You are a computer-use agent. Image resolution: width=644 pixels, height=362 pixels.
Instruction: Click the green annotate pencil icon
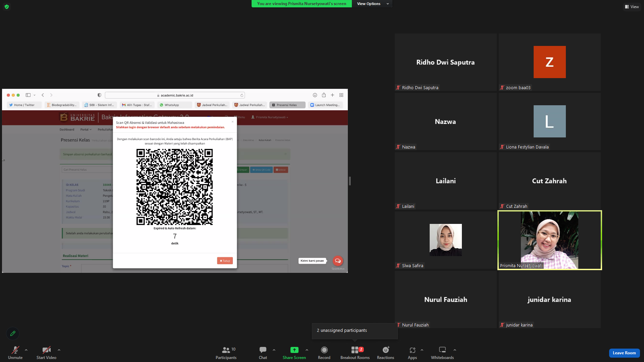[13, 334]
